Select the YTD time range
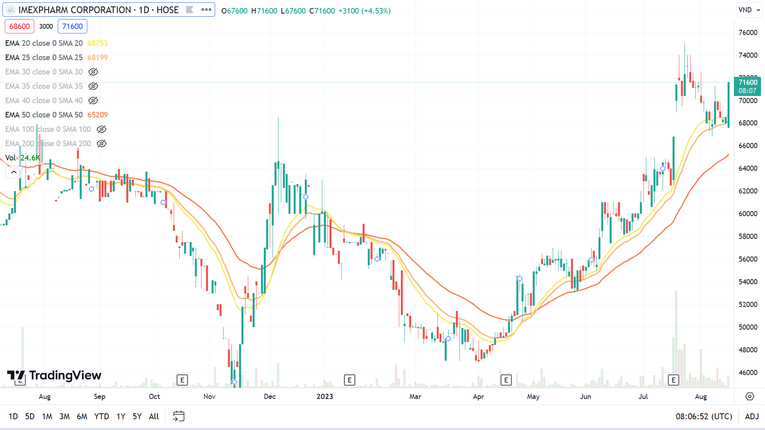765x430 pixels. (x=101, y=416)
